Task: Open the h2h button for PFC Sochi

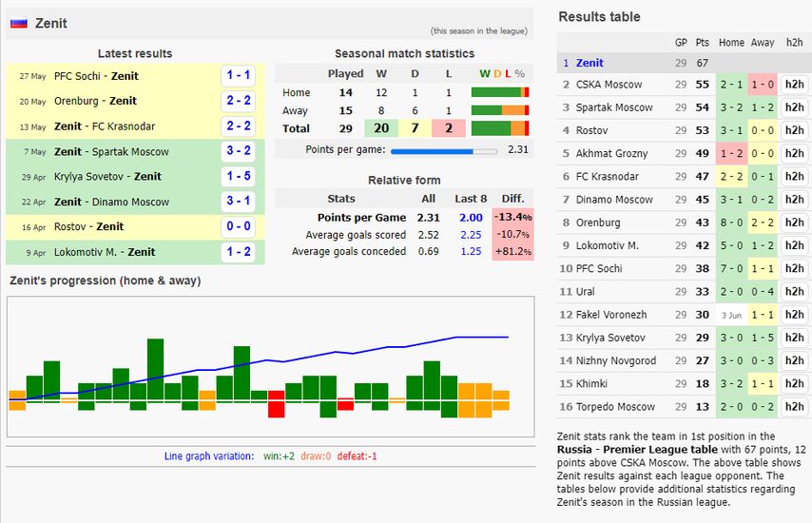Action: pos(794,268)
